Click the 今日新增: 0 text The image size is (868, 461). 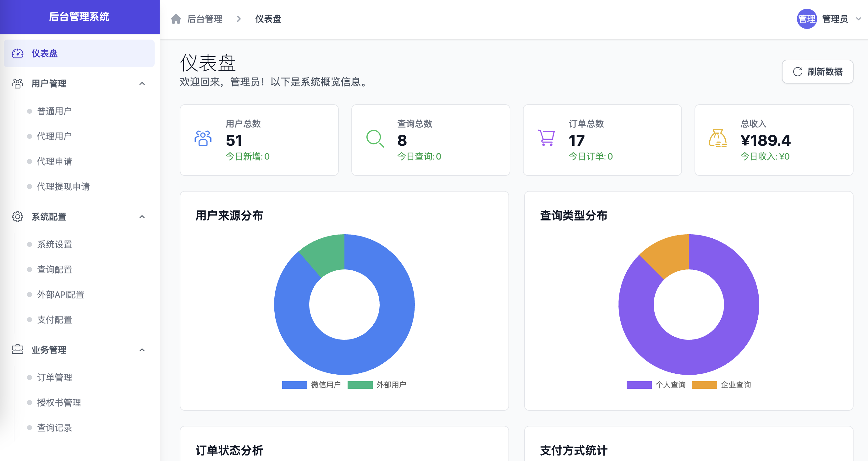[248, 157]
